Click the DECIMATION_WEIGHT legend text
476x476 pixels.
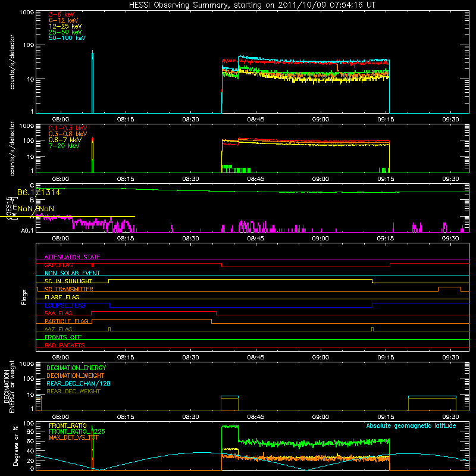click(x=76, y=375)
